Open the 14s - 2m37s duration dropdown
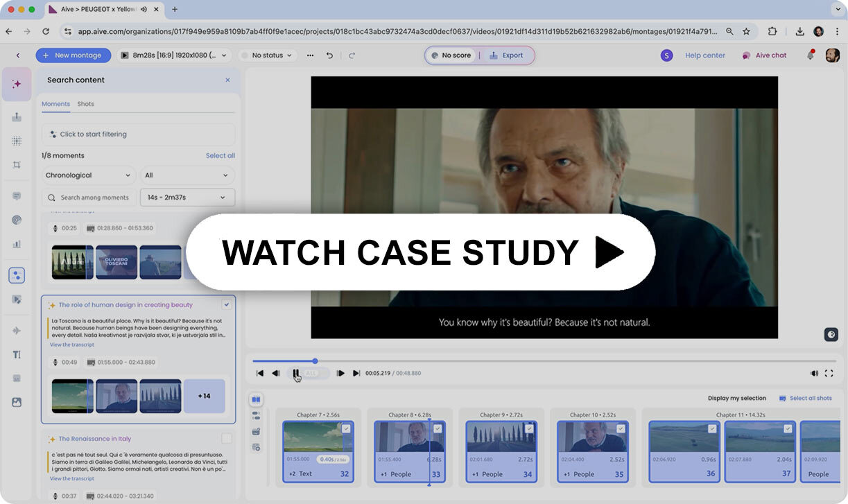This screenshot has height=504, width=848. (187, 198)
